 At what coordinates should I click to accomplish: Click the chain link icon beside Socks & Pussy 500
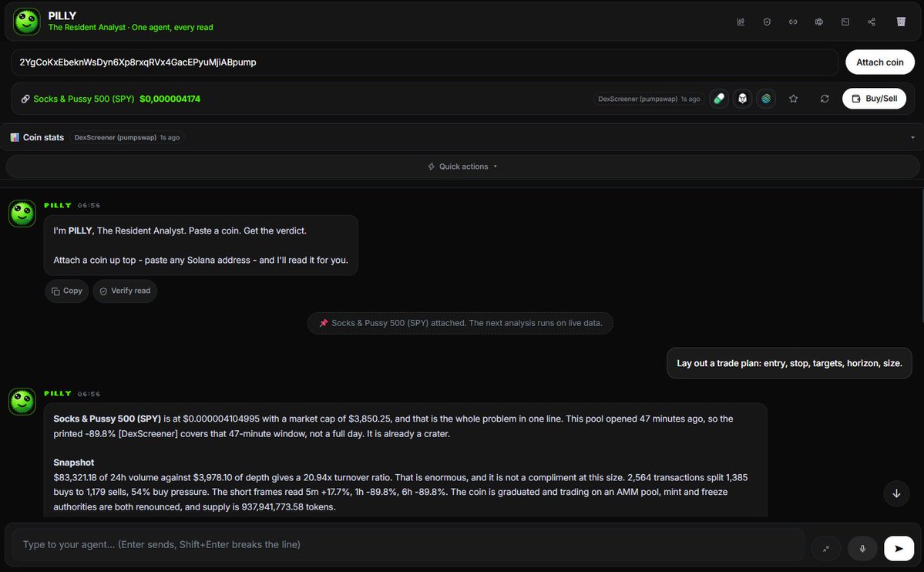25,99
